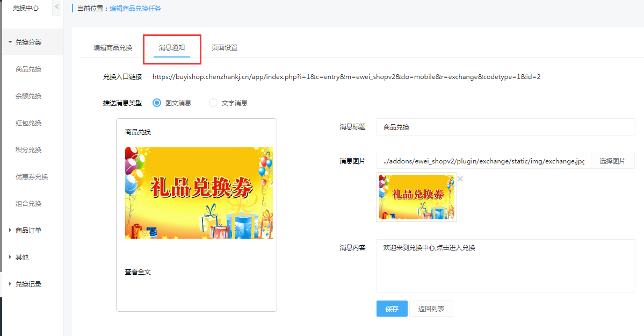Collapse the sidebar with the double-chevron icon
Viewport: 644px width, 336px height.
[x=57, y=6]
